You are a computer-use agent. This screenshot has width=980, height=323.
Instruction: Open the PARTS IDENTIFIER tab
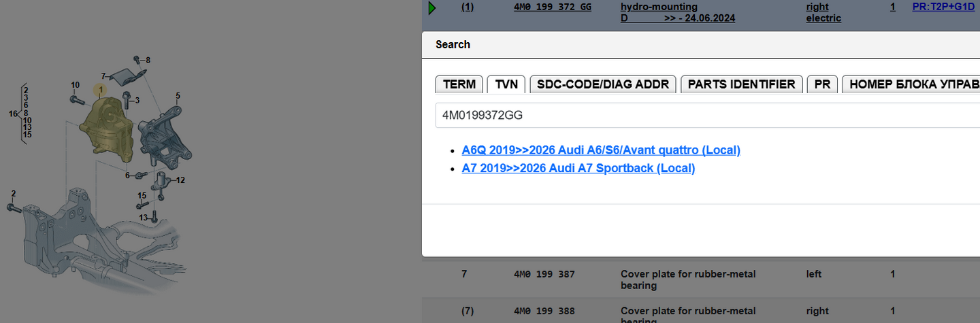pos(742,84)
